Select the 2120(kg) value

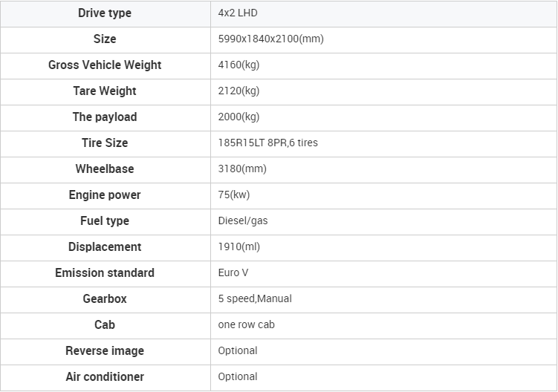pyautogui.click(x=239, y=91)
